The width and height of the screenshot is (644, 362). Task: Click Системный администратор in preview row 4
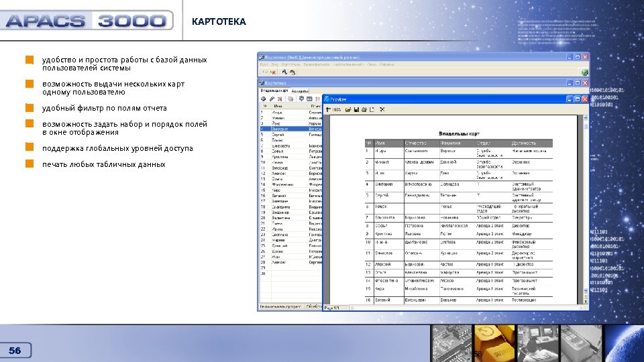[x=527, y=187]
